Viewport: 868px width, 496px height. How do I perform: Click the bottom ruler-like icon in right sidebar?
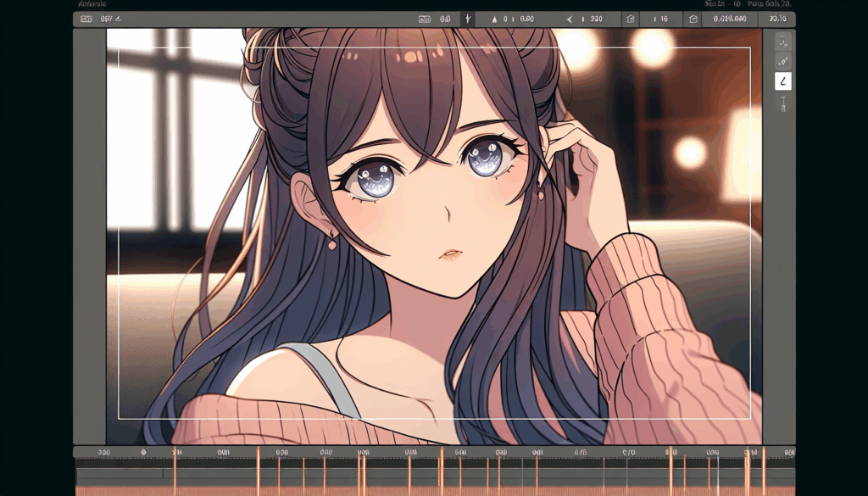coord(783,103)
